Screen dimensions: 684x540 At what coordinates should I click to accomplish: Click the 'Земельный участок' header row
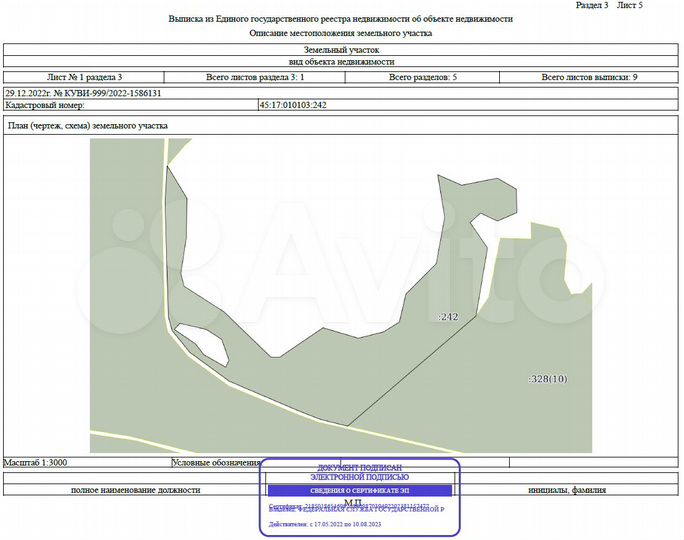(341, 50)
